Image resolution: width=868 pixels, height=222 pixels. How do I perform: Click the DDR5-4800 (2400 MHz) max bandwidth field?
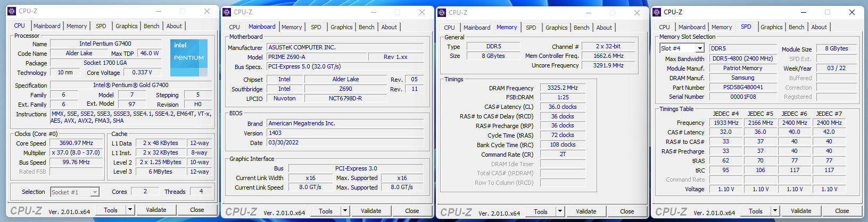742,58
